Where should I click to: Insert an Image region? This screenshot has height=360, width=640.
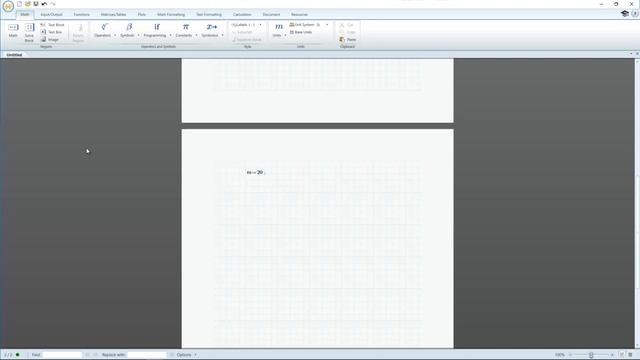pyautogui.click(x=50, y=40)
